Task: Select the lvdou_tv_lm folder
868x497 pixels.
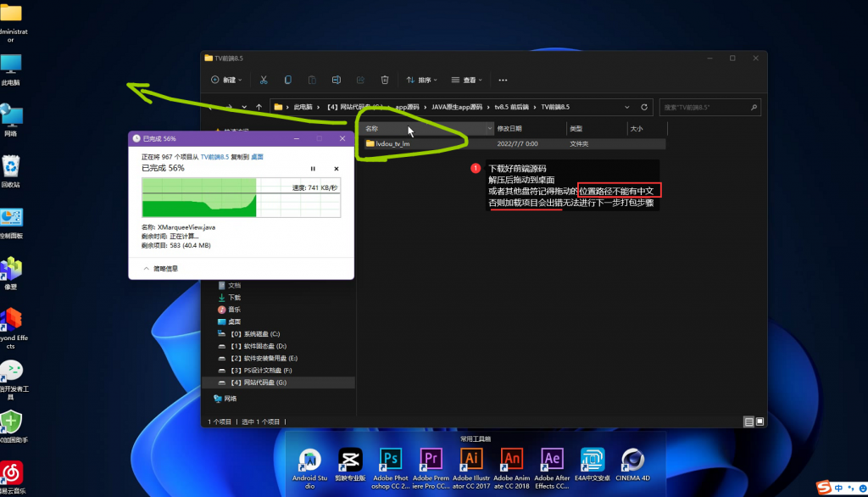Action: [x=393, y=144]
